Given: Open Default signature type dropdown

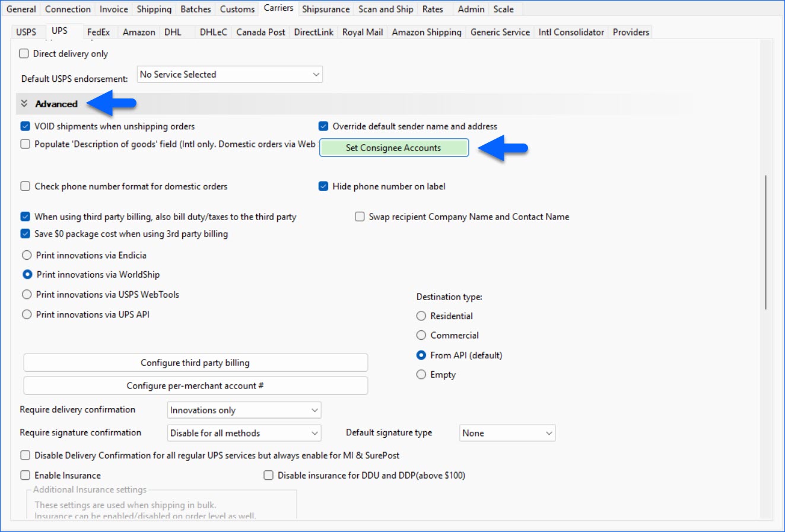Looking at the screenshot, I should point(507,433).
